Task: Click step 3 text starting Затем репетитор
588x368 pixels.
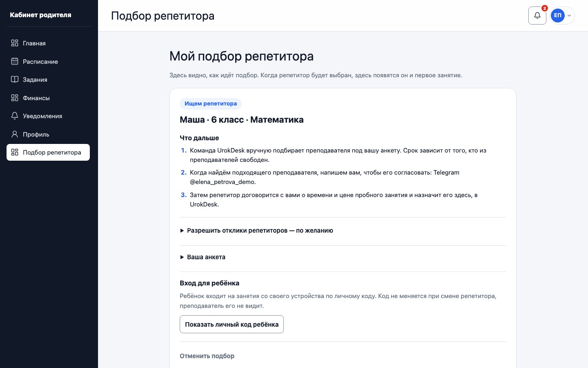Action: [x=334, y=200]
